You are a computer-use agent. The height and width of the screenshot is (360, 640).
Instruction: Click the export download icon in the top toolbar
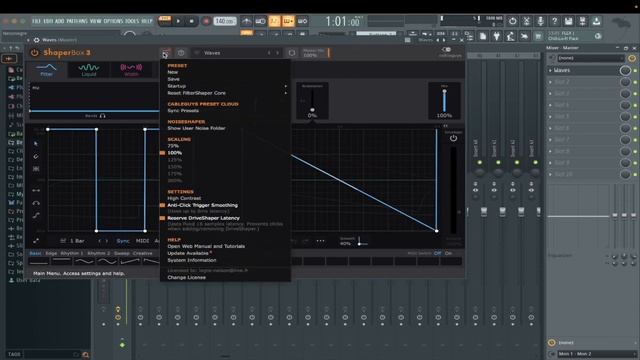point(596,21)
